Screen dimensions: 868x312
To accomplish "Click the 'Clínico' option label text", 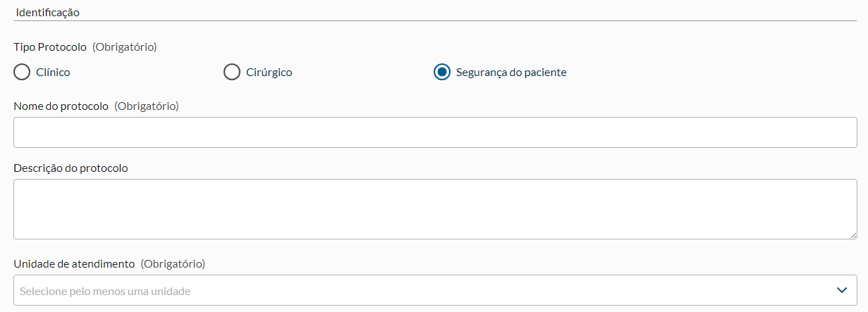I will click(x=53, y=72).
